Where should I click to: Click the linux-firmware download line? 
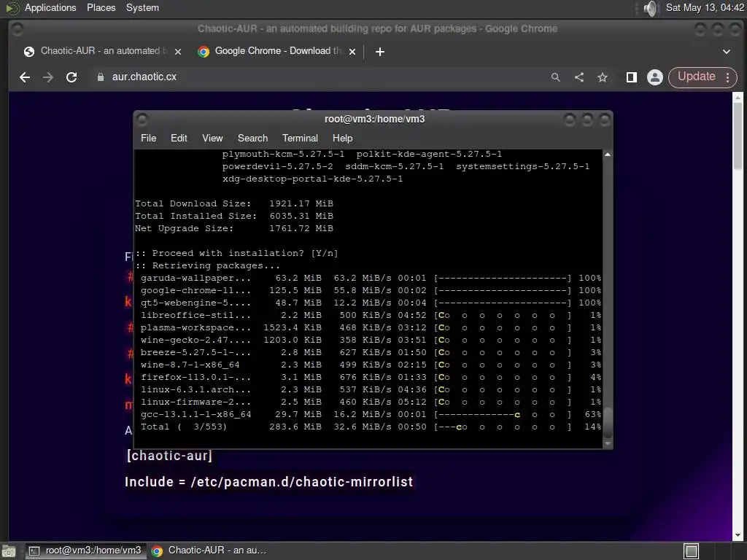point(371,402)
